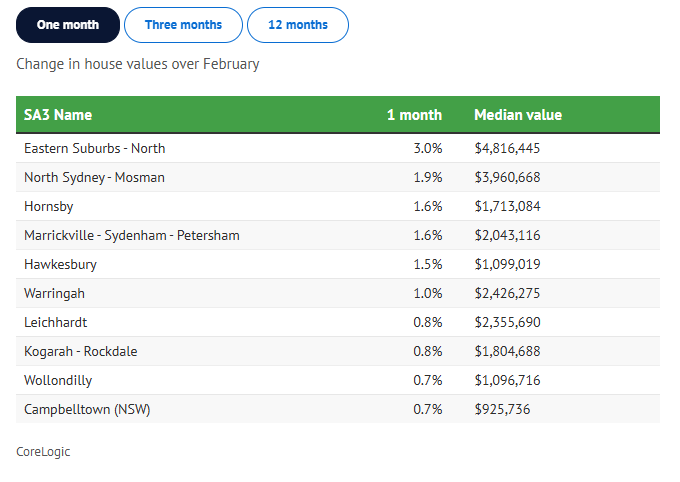This screenshot has width=680, height=482.
Task: Open the 12 months tab
Action: click(298, 25)
